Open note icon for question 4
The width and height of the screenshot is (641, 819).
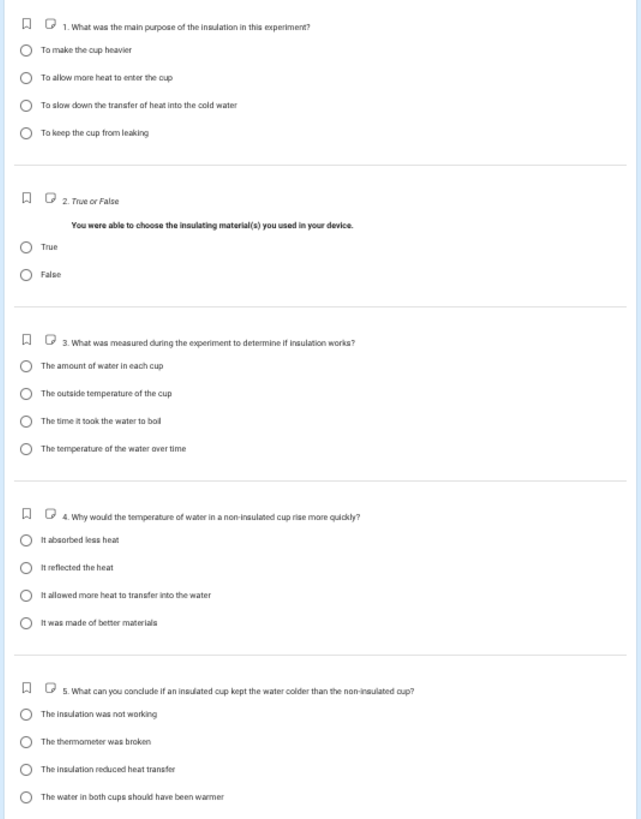pos(50,514)
